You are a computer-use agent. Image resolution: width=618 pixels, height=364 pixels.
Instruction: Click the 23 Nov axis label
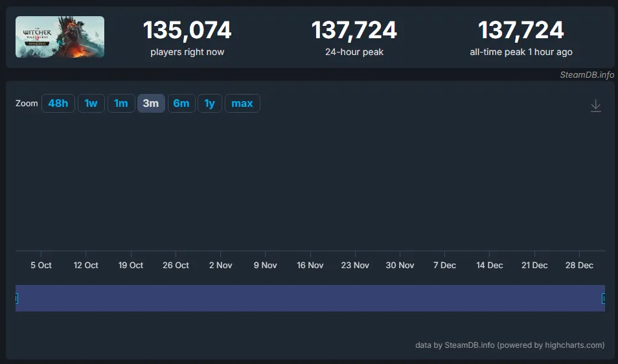355,265
